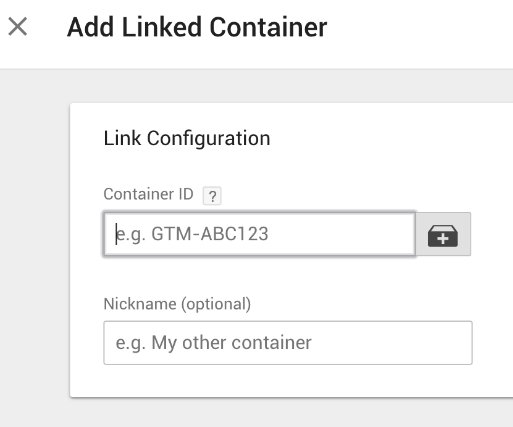Close the Add Linked Container panel
The image size is (513, 427).
(18, 27)
